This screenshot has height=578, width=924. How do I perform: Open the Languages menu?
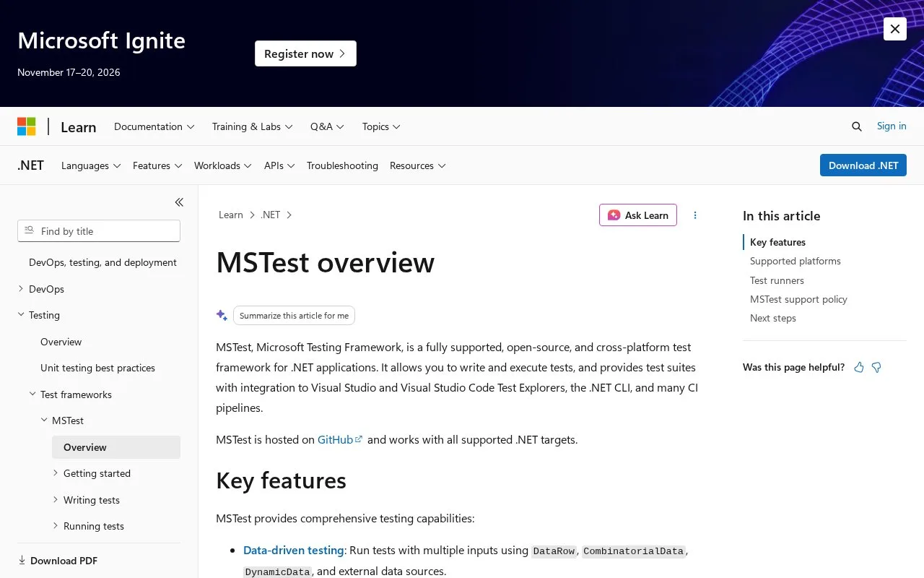[x=91, y=165]
